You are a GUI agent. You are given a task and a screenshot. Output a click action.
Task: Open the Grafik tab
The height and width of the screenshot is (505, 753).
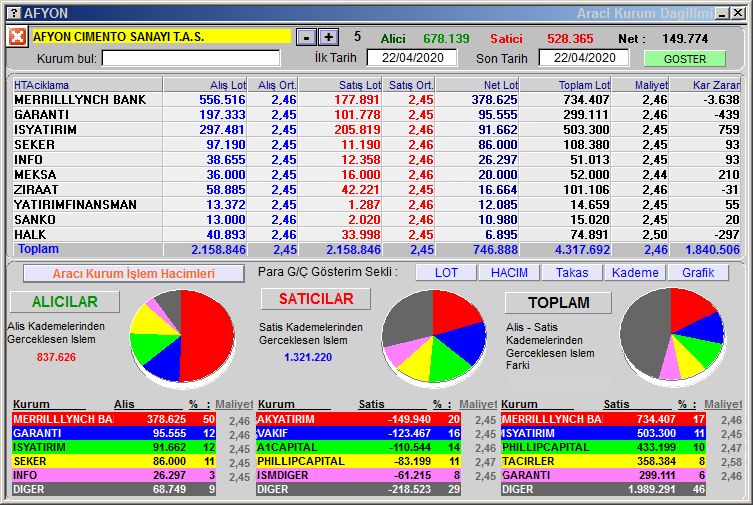click(x=698, y=273)
